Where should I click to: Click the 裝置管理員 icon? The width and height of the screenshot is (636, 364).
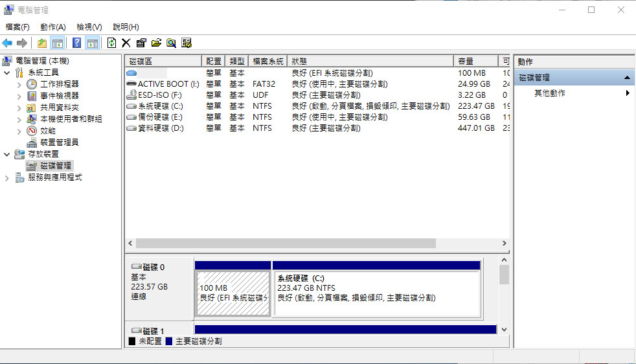click(x=32, y=142)
